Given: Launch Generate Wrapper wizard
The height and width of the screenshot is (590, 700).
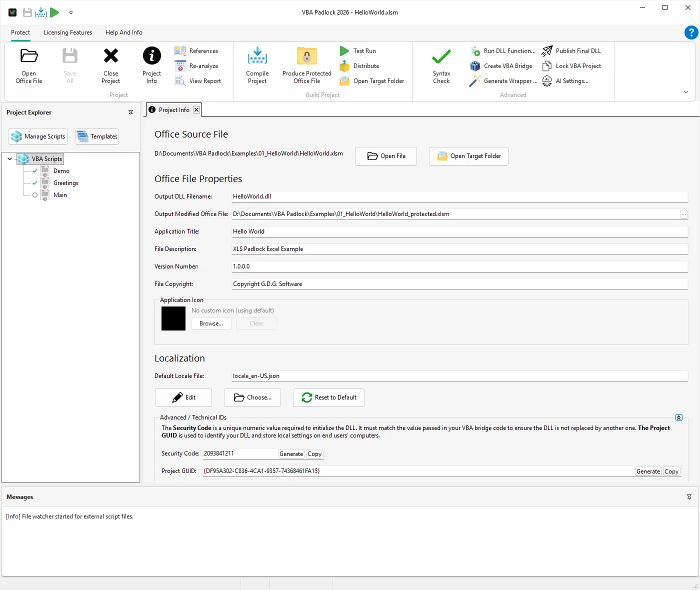Looking at the screenshot, I should [x=503, y=81].
